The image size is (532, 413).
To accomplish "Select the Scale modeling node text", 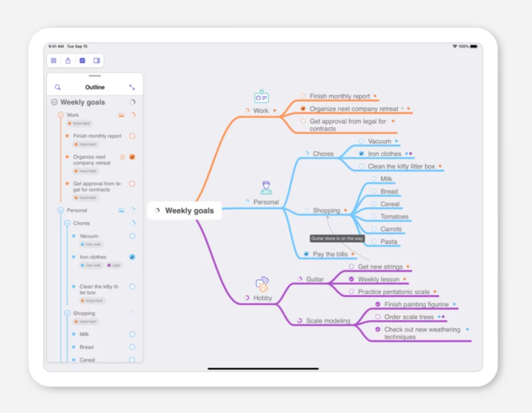I will pos(328,321).
